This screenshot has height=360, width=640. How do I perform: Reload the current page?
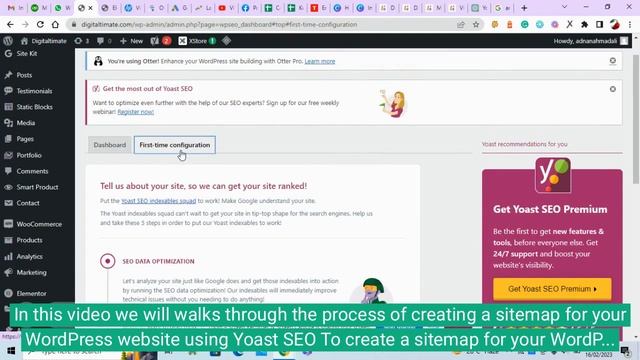click(x=40, y=24)
